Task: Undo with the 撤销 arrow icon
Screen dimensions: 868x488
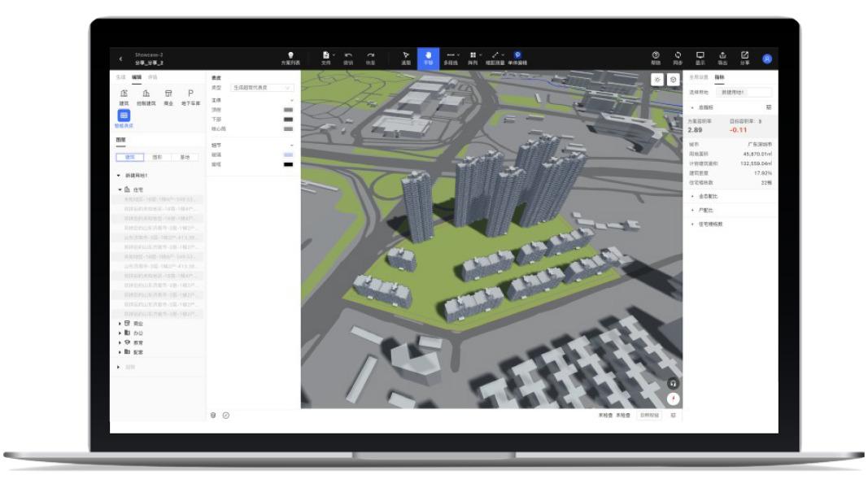Action: 348,55
